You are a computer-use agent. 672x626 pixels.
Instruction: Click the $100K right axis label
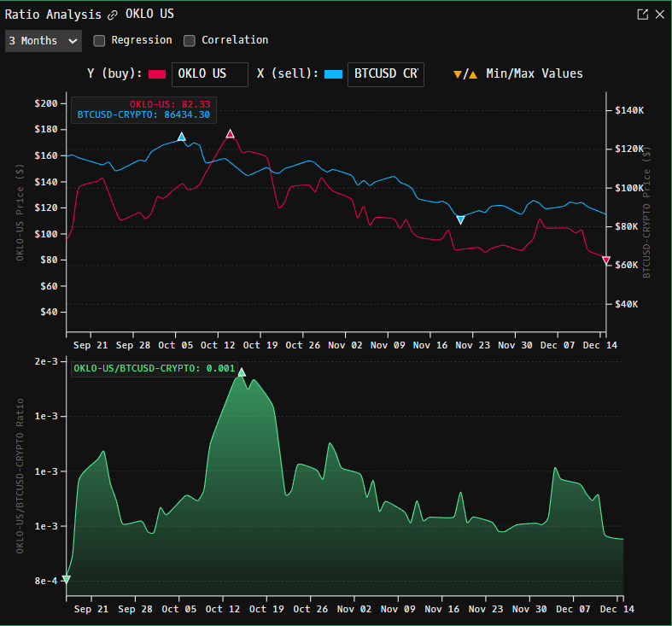click(629, 188)
